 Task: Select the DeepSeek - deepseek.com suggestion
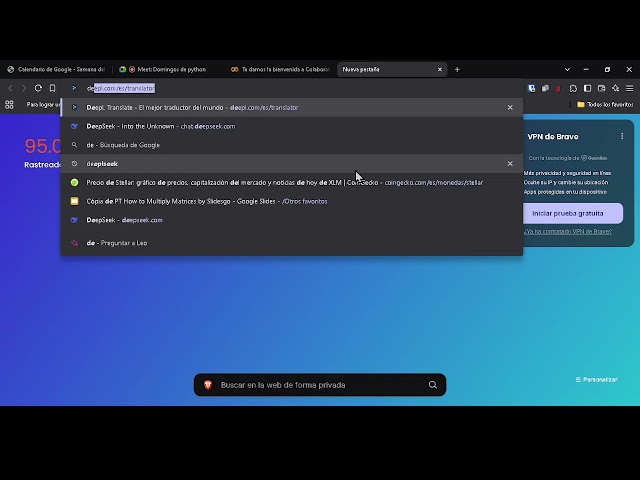(x=291, y=220)
